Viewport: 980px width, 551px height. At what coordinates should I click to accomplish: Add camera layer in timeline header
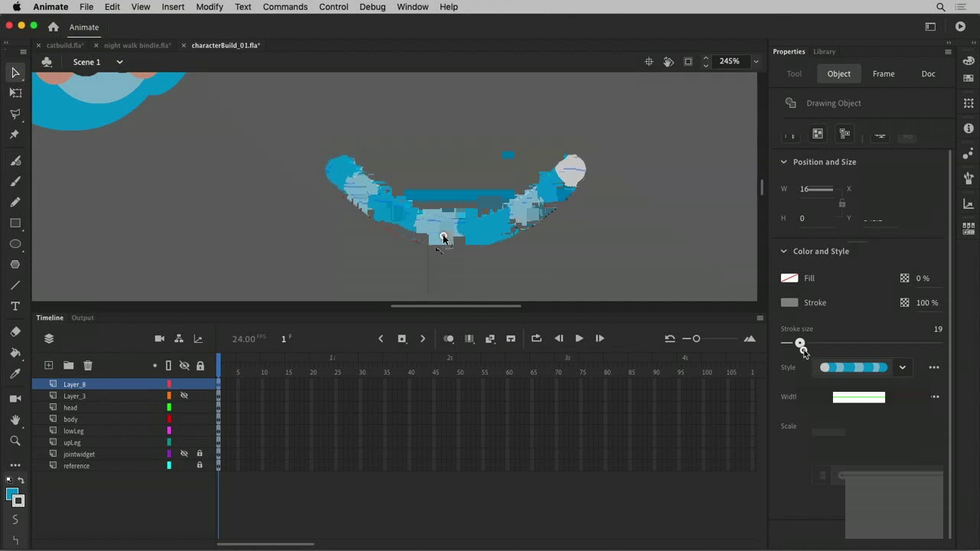159,338
